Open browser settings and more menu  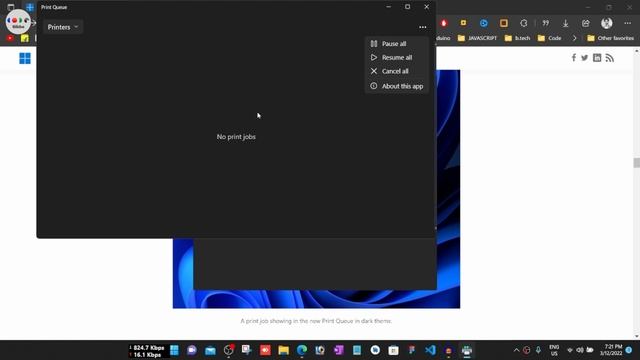(627, 23)
